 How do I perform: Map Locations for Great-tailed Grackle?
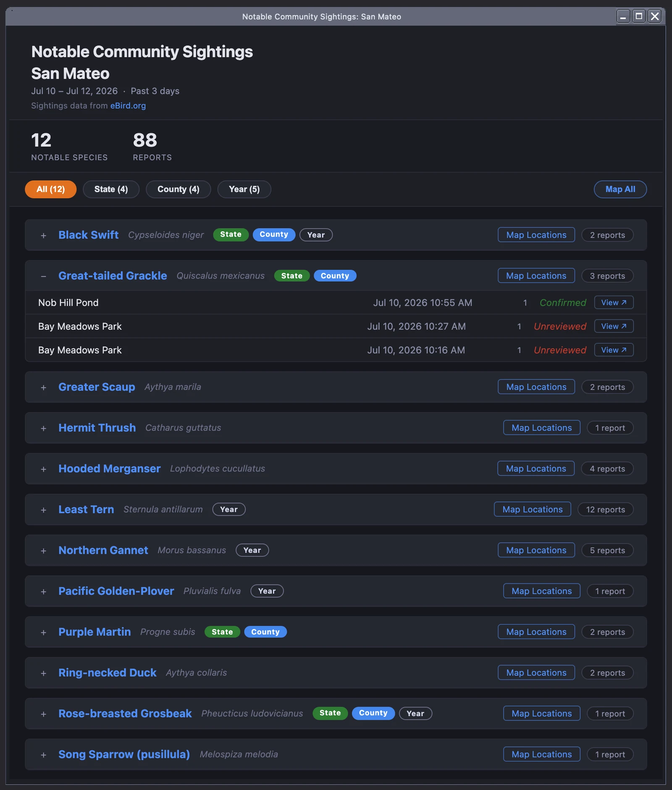point(536,276)
